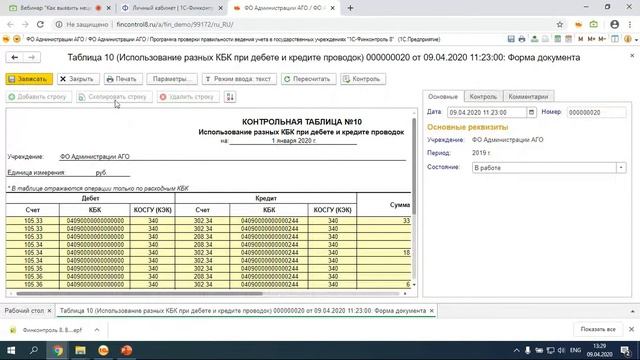Click the 1C application icon on taskbar
Screen dimensions: 640x360
pyautogui.click(x=103, y=351)
